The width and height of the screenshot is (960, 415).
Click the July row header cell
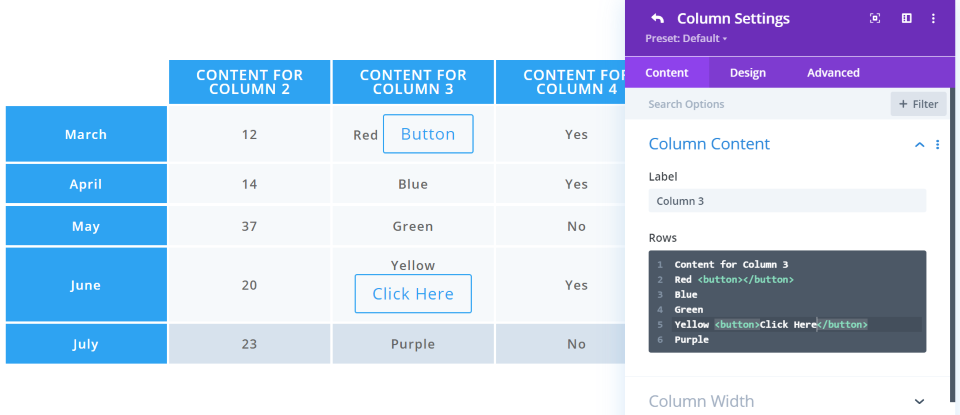pyautogui.click(x=86, y=344)
